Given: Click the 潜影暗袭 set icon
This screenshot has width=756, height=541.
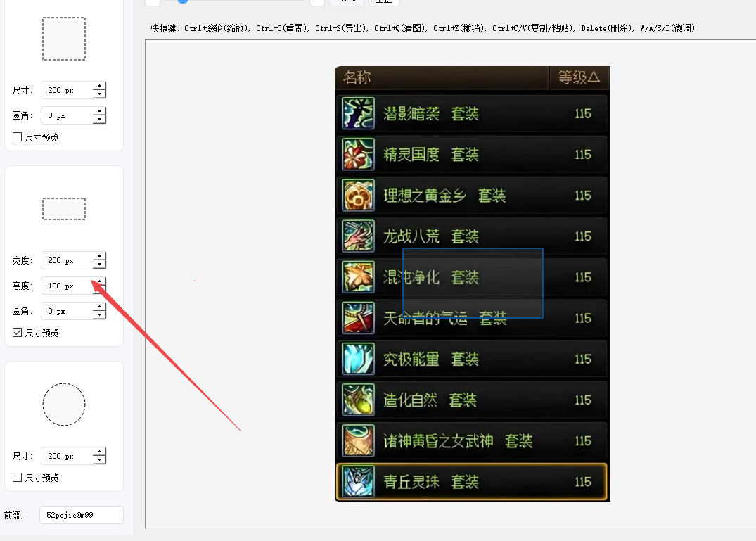Looking at the screenshot, I should (358, 113).
